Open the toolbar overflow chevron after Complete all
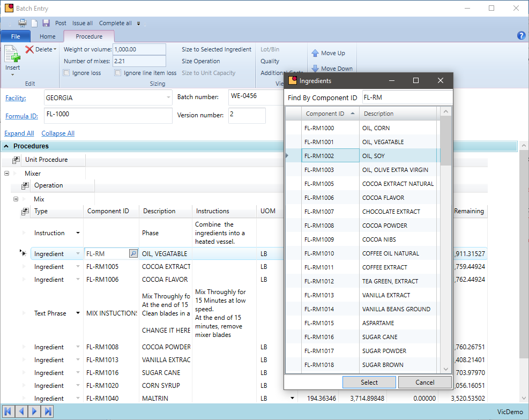Screen dimensions: 529x420 [138, 24]
